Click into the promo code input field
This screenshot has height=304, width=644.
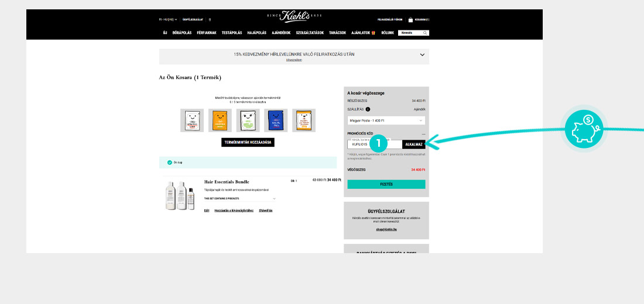(375, 144)
